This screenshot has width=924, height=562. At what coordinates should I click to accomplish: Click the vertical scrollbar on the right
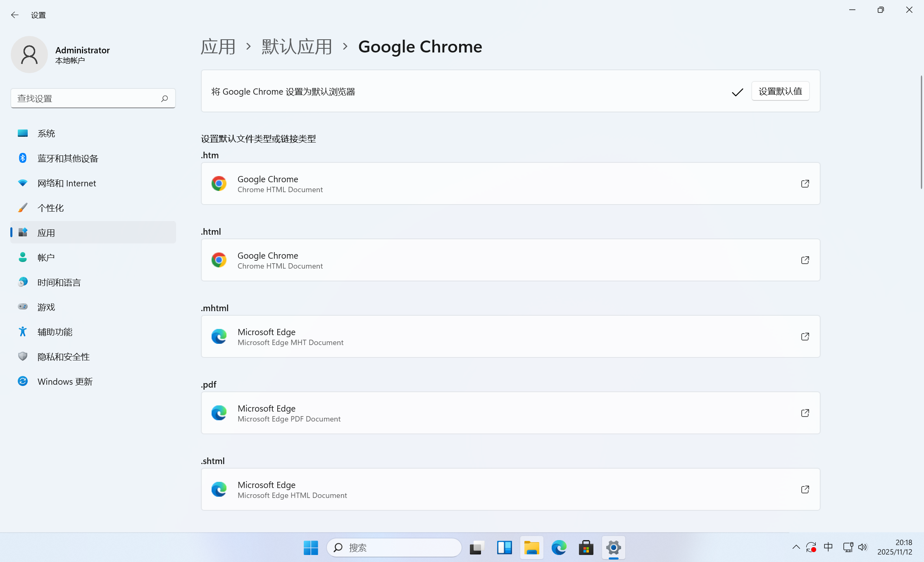[x=921, y=132]
